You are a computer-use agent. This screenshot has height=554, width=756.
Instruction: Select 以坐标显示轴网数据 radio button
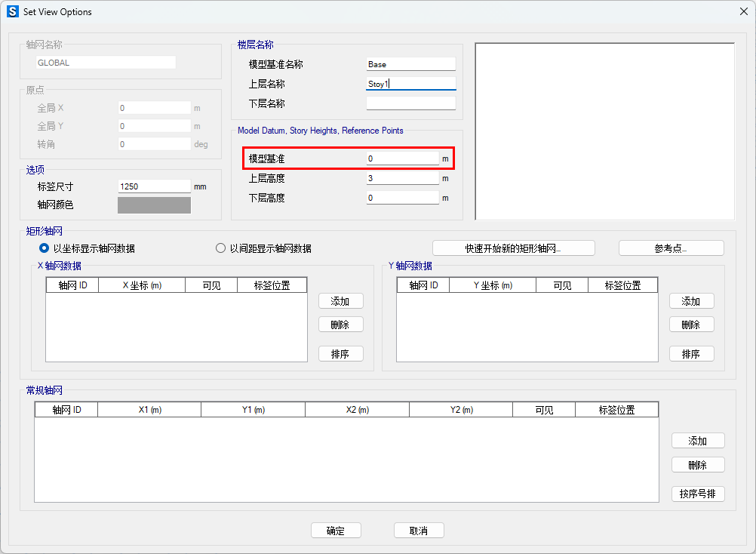click(44, 248)
